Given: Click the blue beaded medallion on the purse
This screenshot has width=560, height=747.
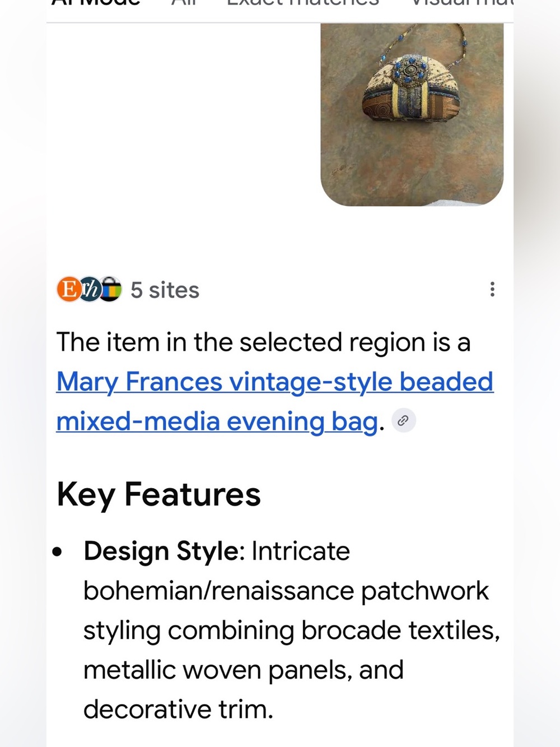Looking at the screenshot, I should 412,72.
